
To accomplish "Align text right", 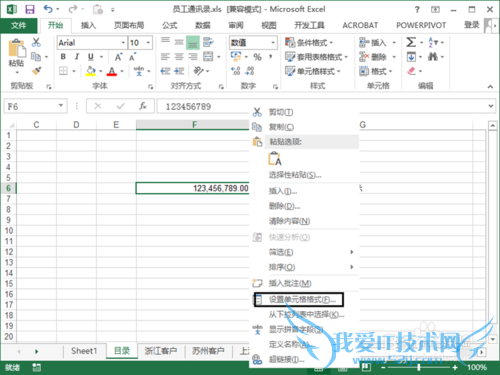I will coord(193,57).
